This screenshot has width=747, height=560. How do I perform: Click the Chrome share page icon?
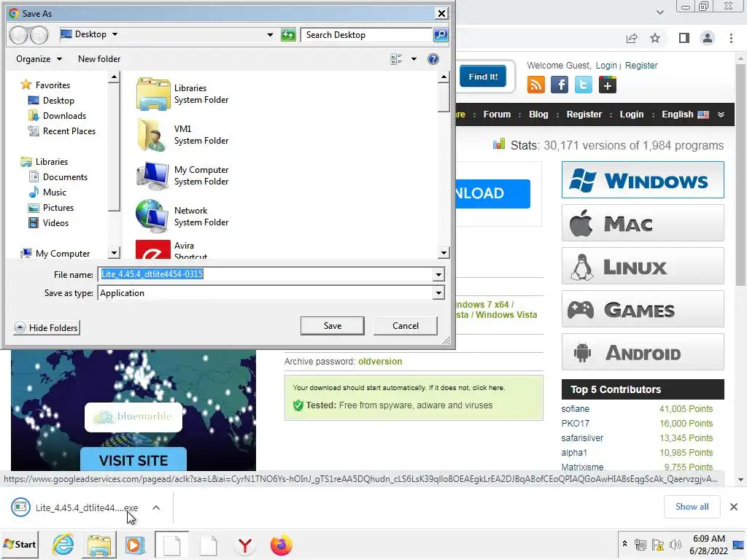pyautogui.click(x=632, y=38)
